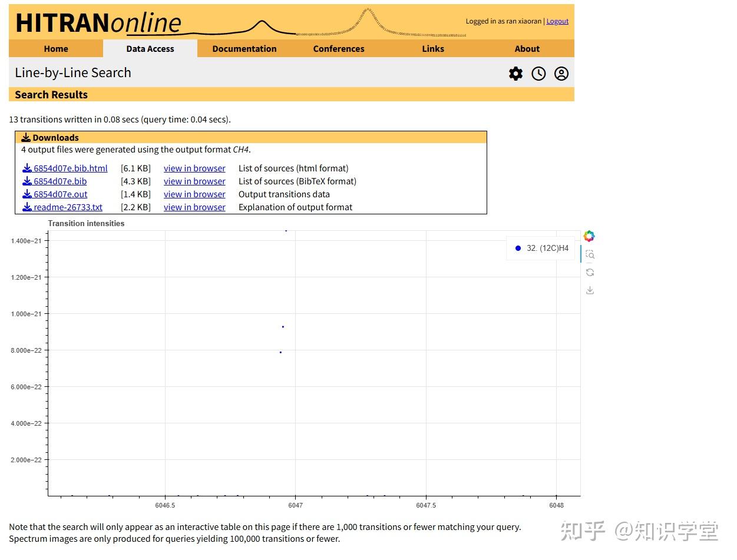This screenshot has height=560, width=737.
Task: Click the highest data point on the intensity plot
Action: pyautogui.click(x=286, y=231)
